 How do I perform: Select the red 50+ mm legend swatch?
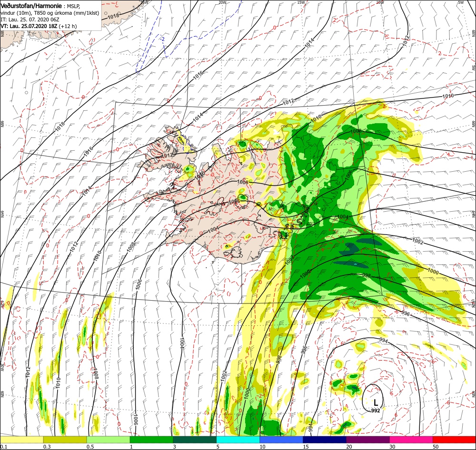[454, 440]
